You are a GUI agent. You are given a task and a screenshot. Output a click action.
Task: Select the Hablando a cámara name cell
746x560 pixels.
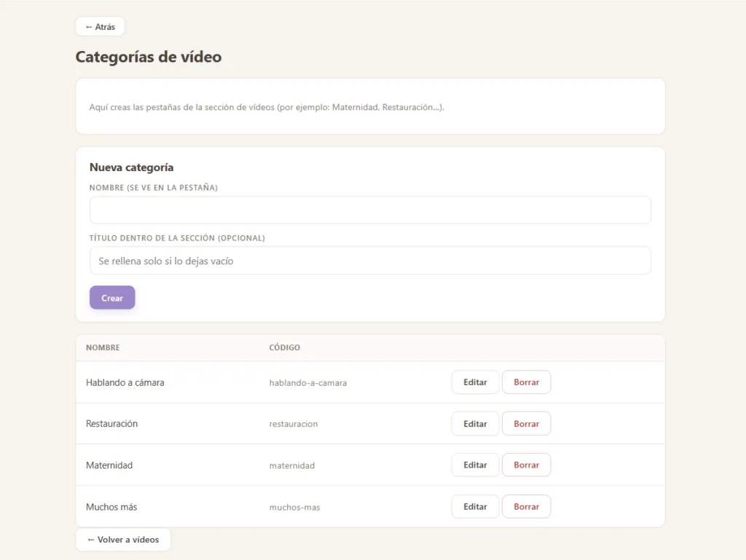(x=125, y=383)
